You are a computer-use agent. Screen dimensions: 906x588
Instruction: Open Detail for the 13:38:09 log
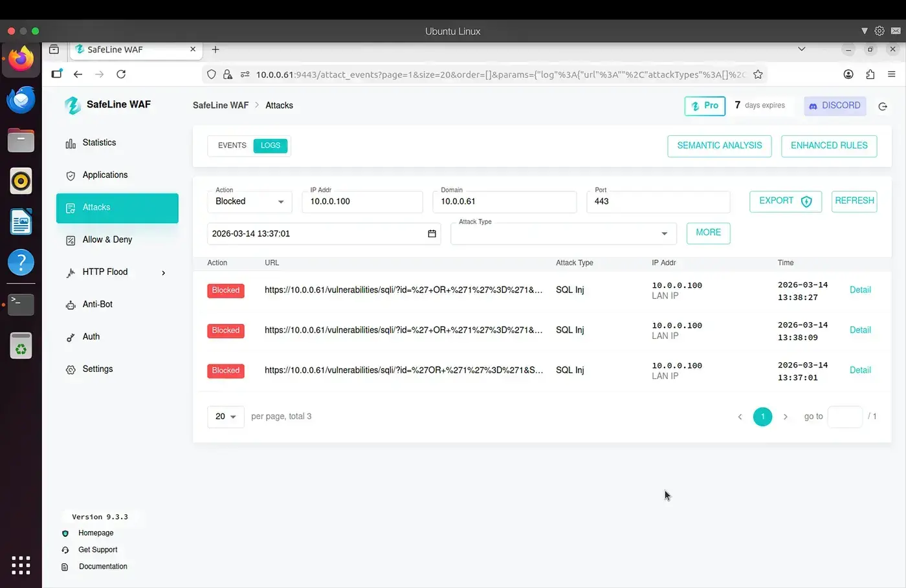coord(860,330)
